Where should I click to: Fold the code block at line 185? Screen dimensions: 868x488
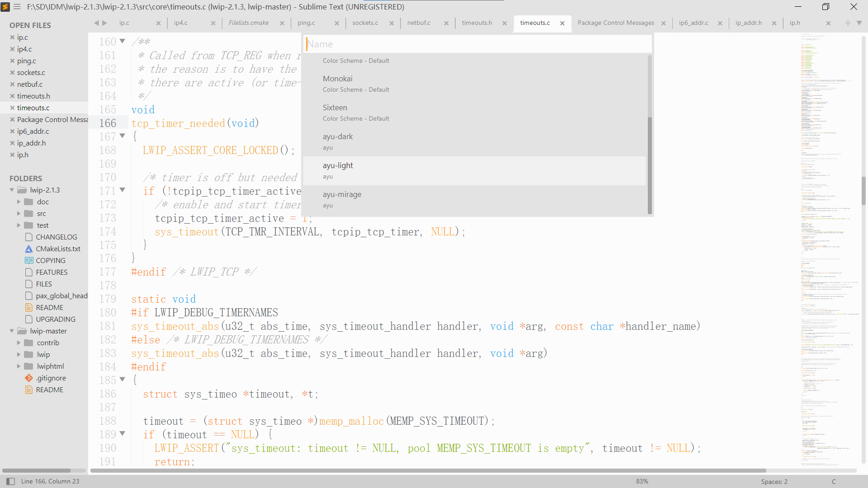coord(122,380)
